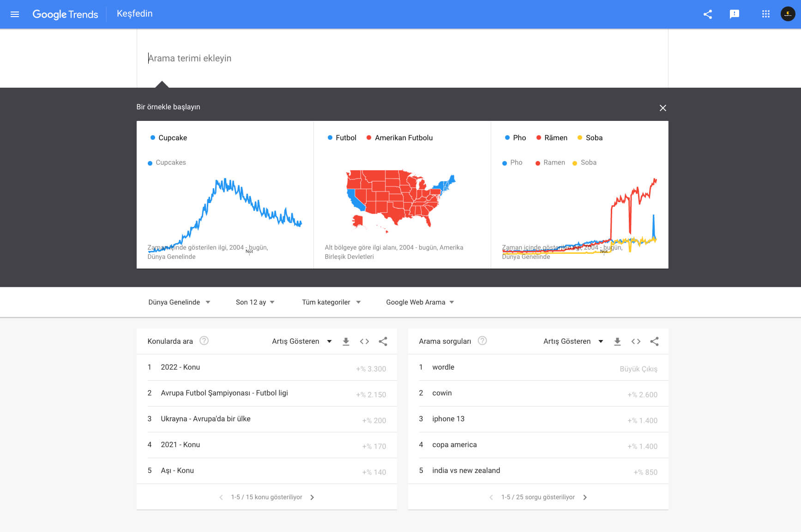Image resolution: width=801 pixels, height=532 pixels.
Task: Click the Google Trends logo
Action: click(x=65, y=14)
